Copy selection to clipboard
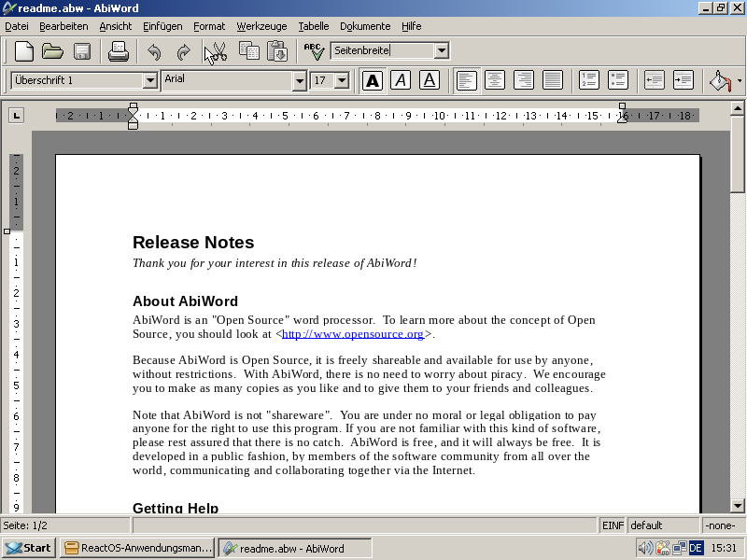Viewport: 747px width, 560px height. coord(248,51)
